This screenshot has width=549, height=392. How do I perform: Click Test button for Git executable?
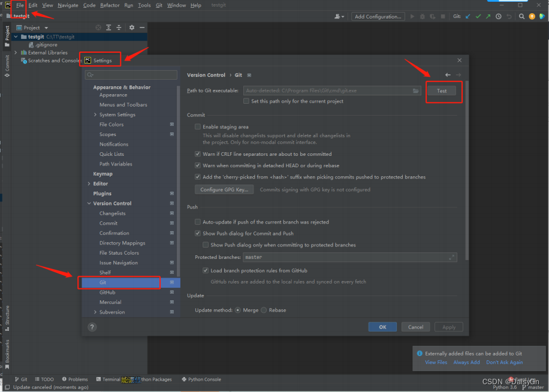pos(442,91)
